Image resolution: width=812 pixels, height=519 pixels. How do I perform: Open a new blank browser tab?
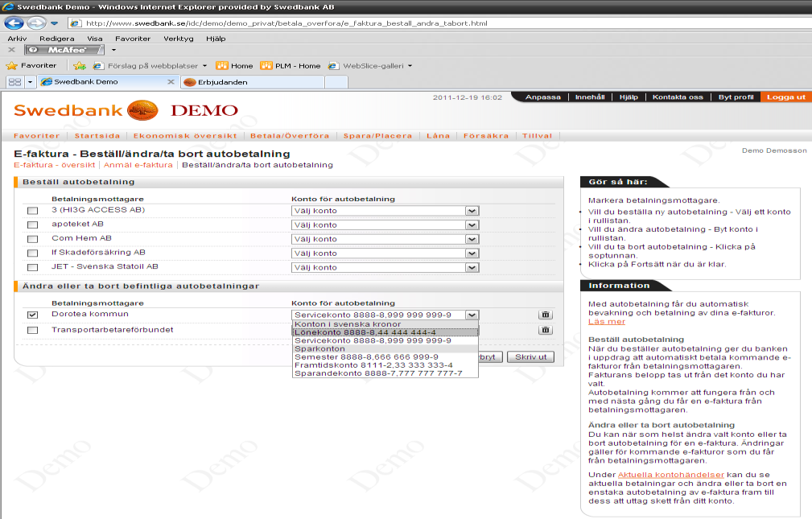pyautogui.click(x=336, y=82)
